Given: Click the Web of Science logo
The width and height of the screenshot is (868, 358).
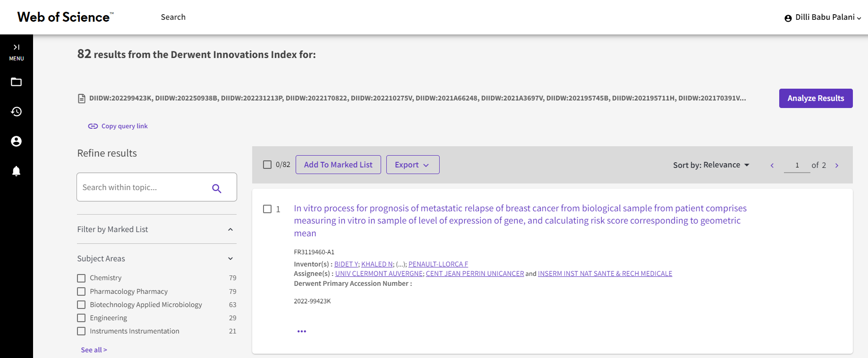Looking at the screenshot, I should pyautogui.click(x=65, y=17).
